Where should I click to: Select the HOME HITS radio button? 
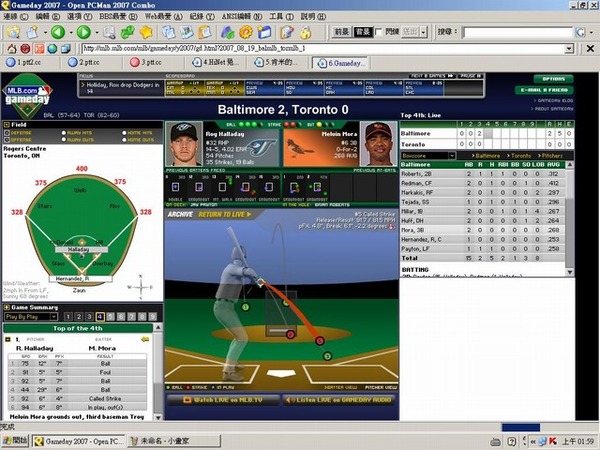[124, 133]
